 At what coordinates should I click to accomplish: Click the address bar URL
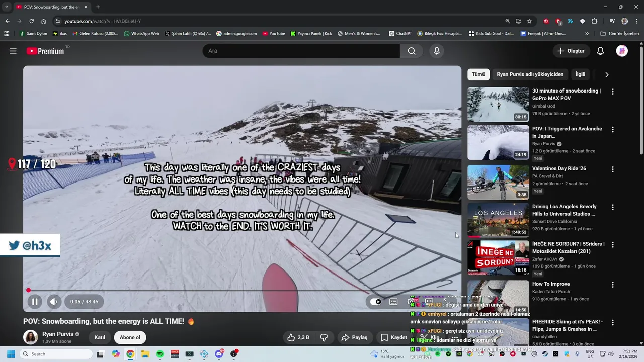coord(103,21)
